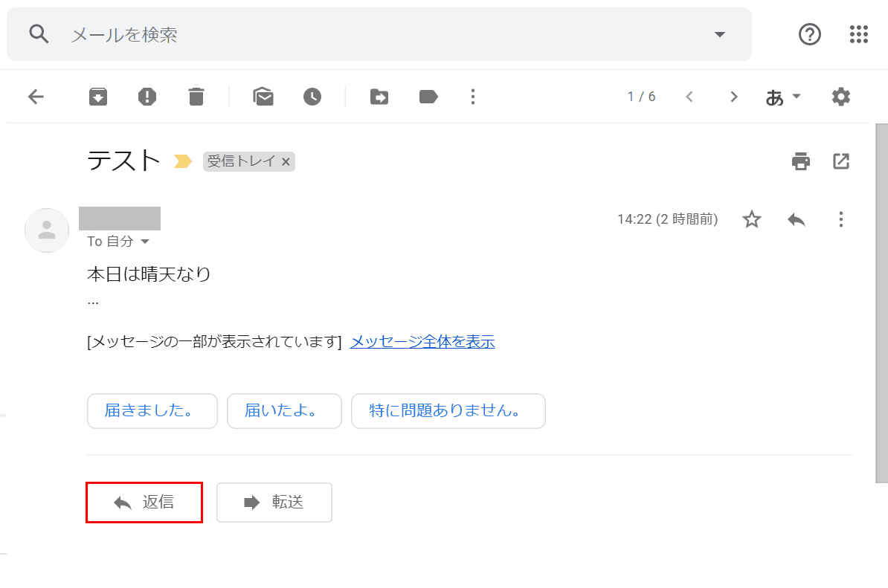This screenshot has height=588, width=888.
Task: Go to older message chevron
Action: (x=734, y=97)
